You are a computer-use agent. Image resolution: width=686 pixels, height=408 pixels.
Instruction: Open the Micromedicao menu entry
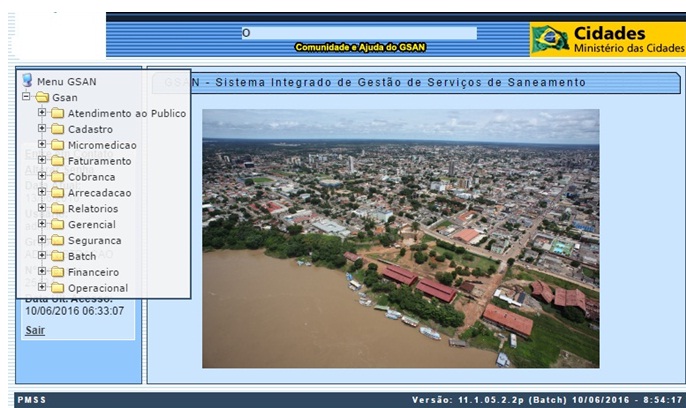point(102,145)
